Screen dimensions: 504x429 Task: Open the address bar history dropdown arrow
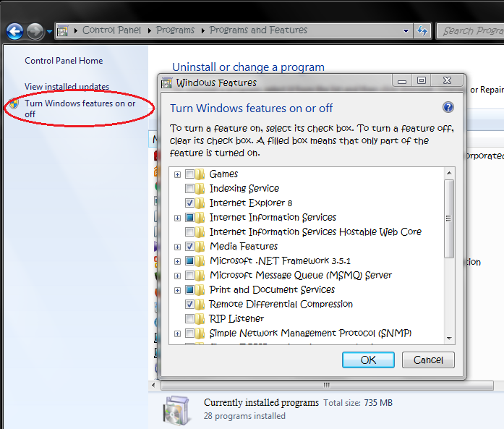pos(406,31)
